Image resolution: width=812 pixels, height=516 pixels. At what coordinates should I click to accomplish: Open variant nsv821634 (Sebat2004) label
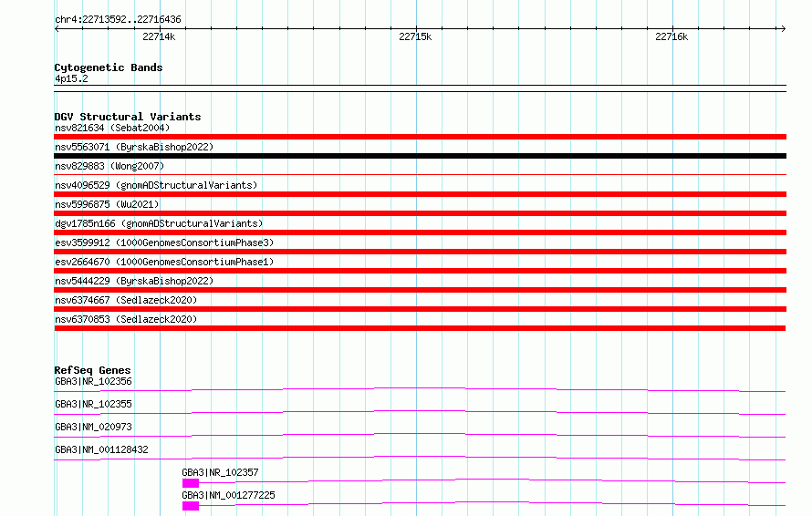click(x=112, y=128)
